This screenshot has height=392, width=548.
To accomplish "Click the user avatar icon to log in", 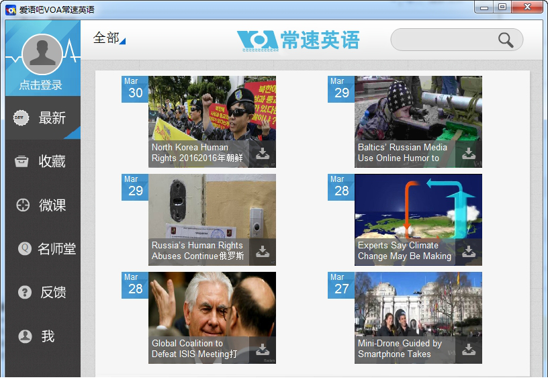I will 42,54.
